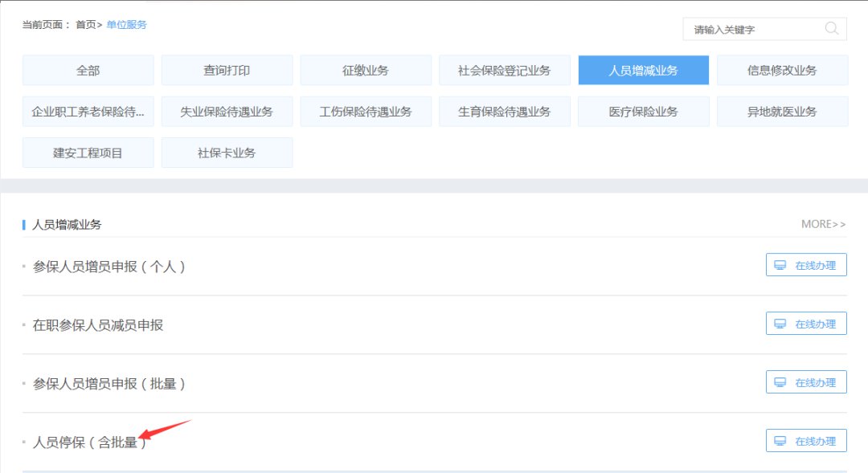This screenshot has height=473, width=868.
Task: Click monitor icon beside 参保人员增员申报（批量）
Action: [779, 382]
